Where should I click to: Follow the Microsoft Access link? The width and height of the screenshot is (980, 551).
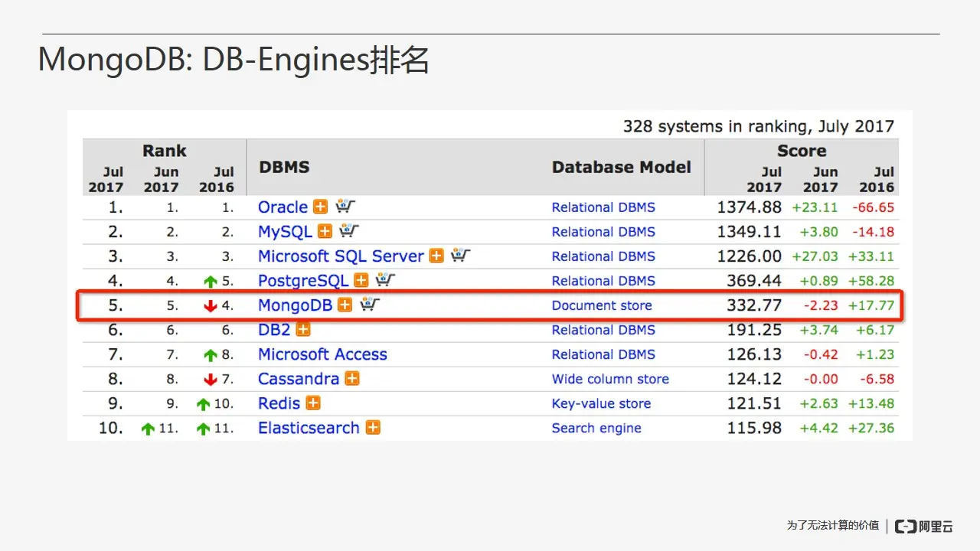coord(322,354)
